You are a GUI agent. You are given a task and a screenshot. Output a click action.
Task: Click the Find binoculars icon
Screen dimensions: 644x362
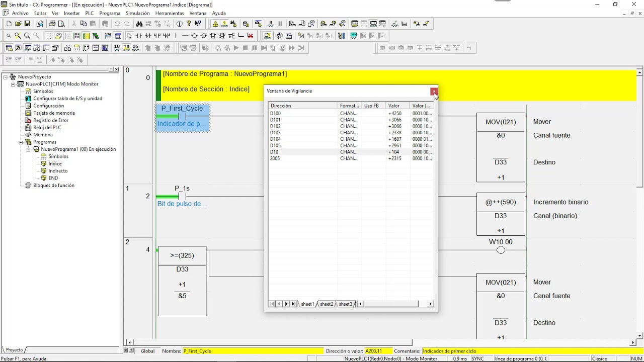click(x=139, y=24)
